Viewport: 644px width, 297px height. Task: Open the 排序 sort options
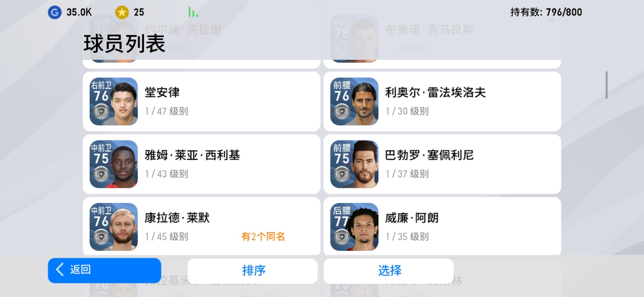coord(253,271)
